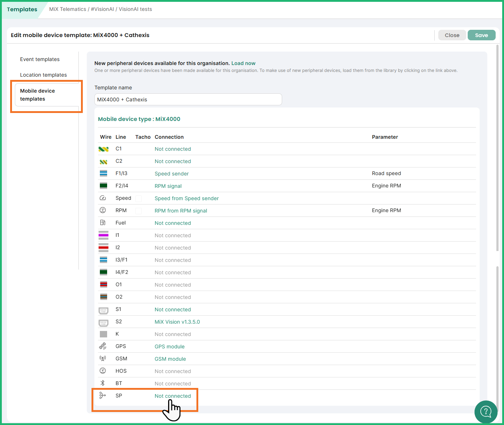Open the help question-mark bubble
504x425 pixels.
(486, 412)
